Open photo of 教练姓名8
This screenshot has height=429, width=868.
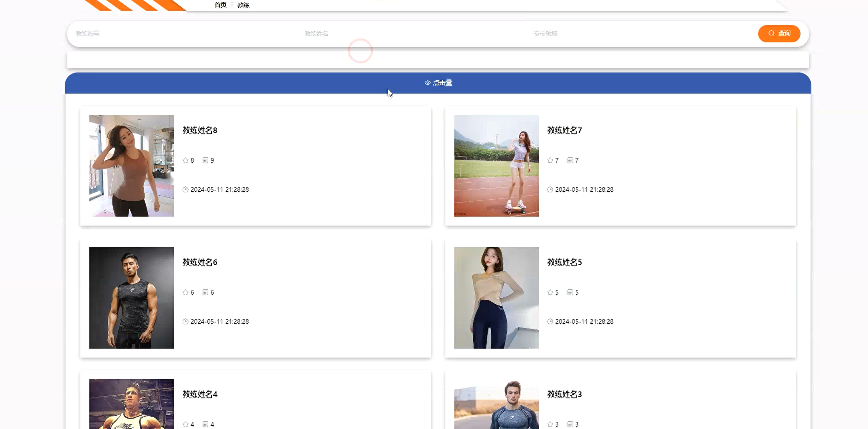coord(132,166)
